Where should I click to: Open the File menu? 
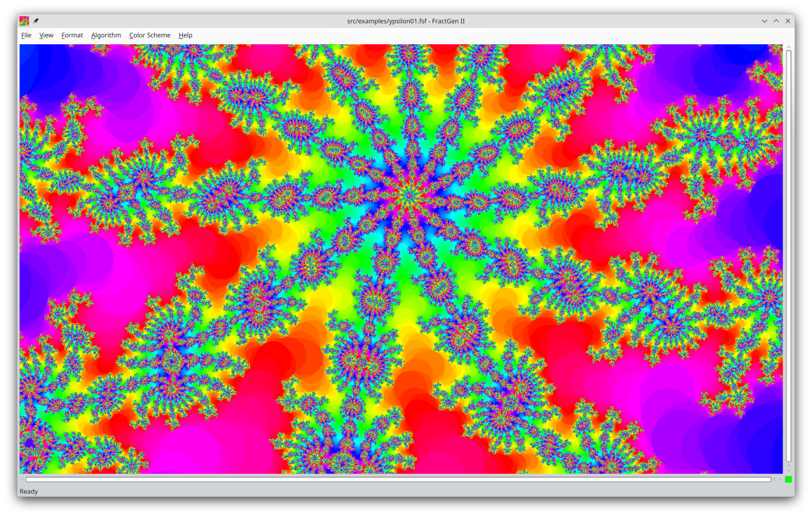(26, 35)
